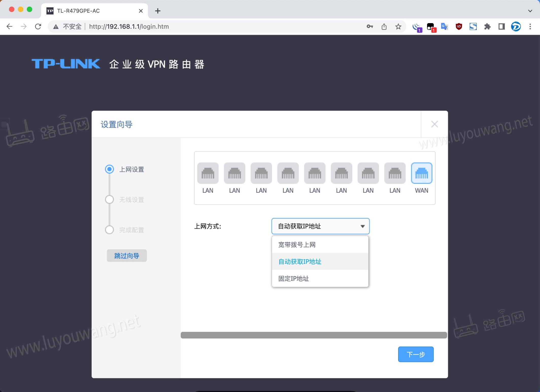
Task: Click the 企业级VPN路由器 heading
Action: pyautogui.click(x=157, y=64)
